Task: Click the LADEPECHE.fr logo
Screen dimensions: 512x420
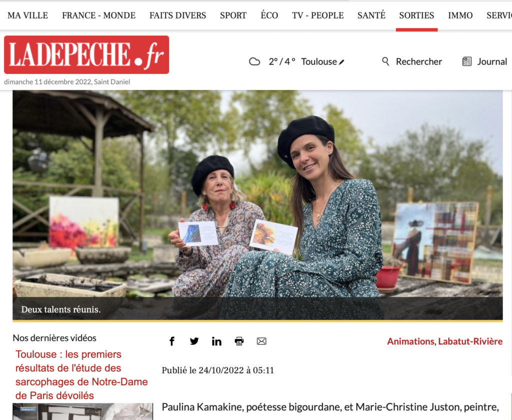Action: point(86,54)
